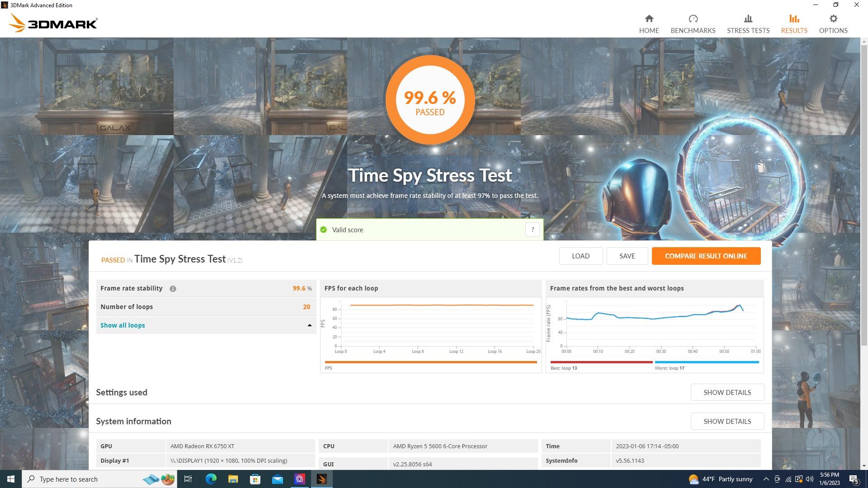
Task: Click the Load button
Action: (580, 256)
